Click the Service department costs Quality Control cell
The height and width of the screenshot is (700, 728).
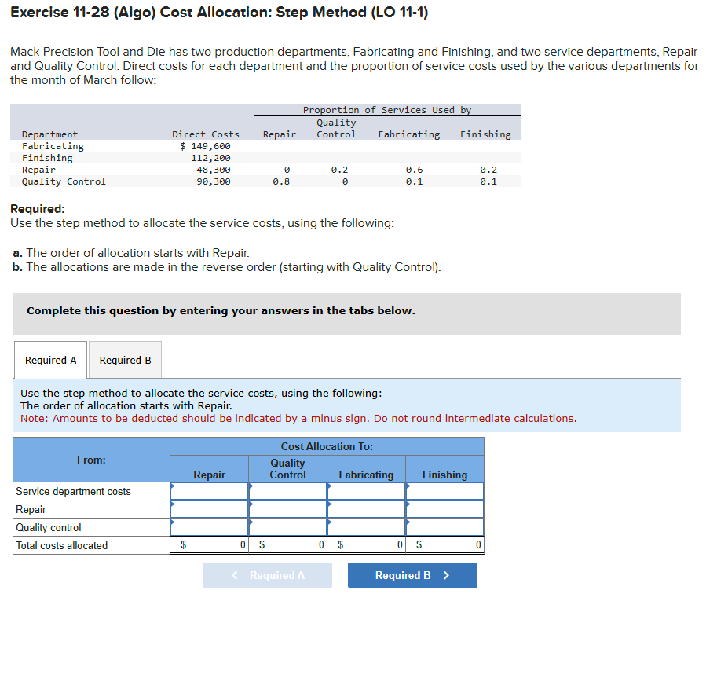(287, 491)
